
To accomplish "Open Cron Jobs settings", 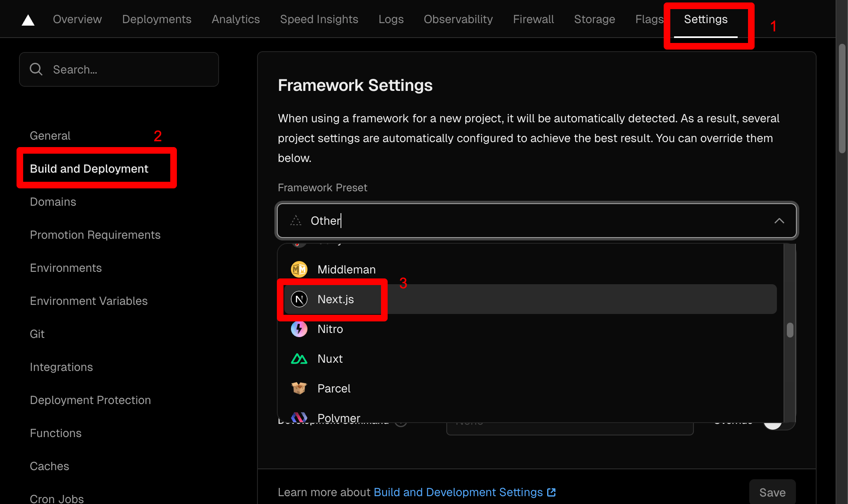I will 57,498.
